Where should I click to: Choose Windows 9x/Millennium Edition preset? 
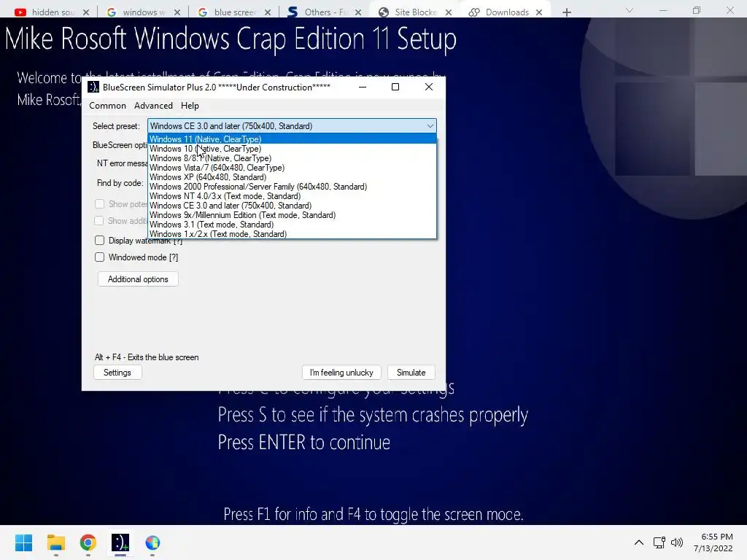pyautogui.click(x=292, y=215)
